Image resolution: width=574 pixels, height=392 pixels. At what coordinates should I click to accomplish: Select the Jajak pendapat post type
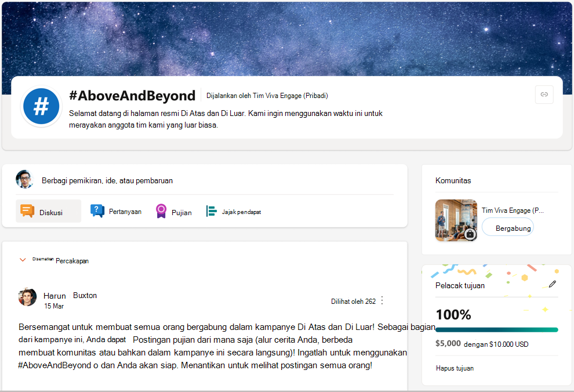(234, 212)
